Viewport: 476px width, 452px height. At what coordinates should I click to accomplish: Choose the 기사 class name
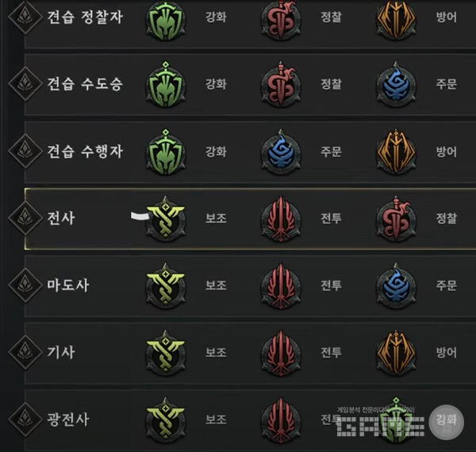coord(61,352)
